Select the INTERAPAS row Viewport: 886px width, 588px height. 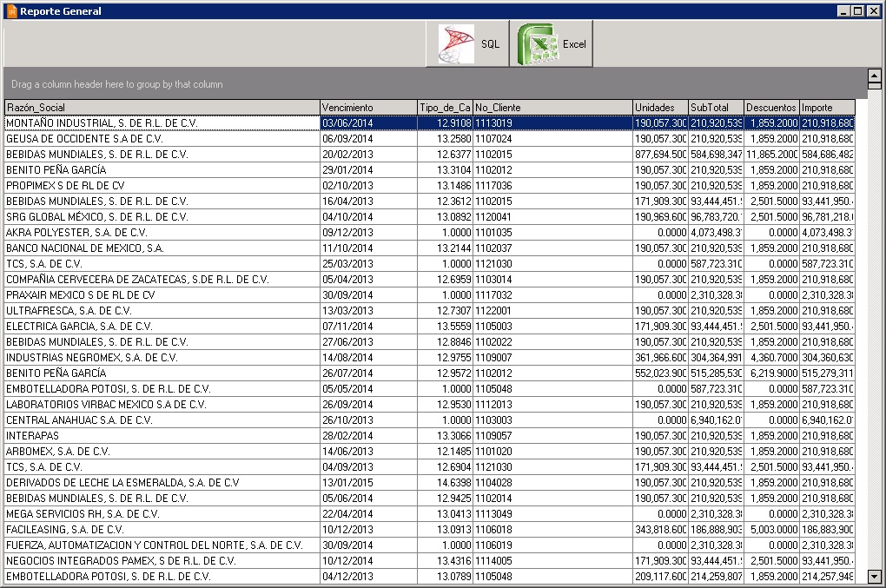162,436
